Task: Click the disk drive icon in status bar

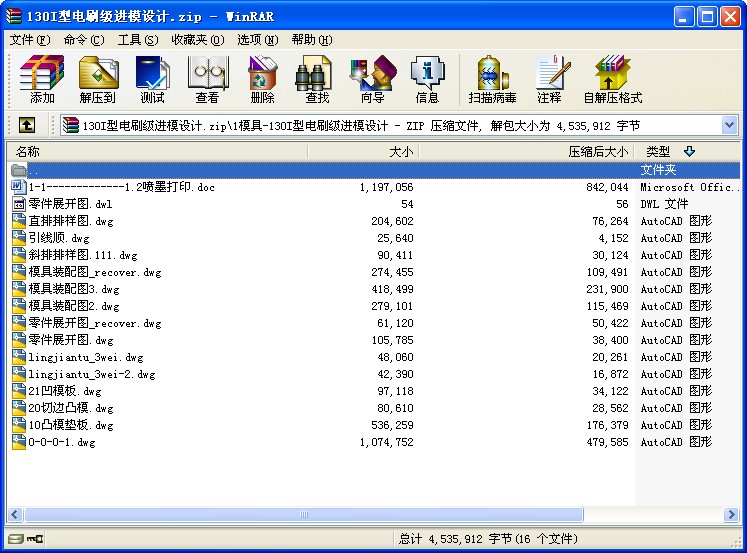Action: pos(16,539)
